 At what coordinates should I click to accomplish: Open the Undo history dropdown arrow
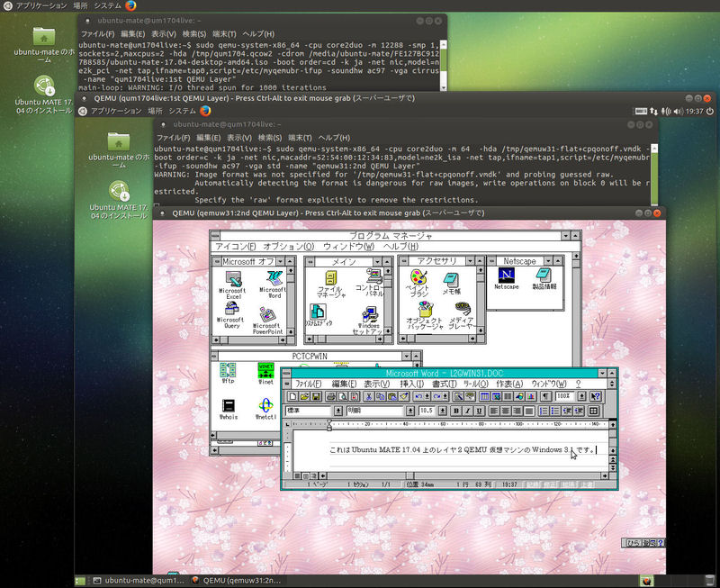[427, 396]
